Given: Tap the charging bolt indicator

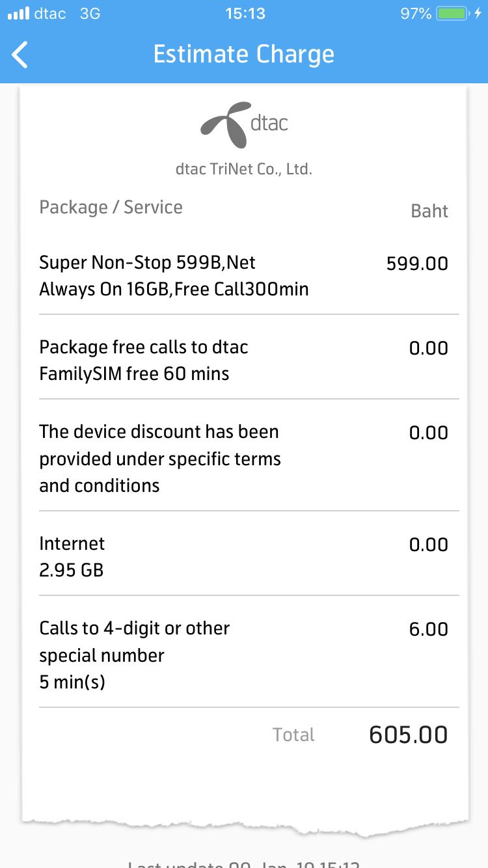Looking at the screenshot, I should [x=478, y=14].
